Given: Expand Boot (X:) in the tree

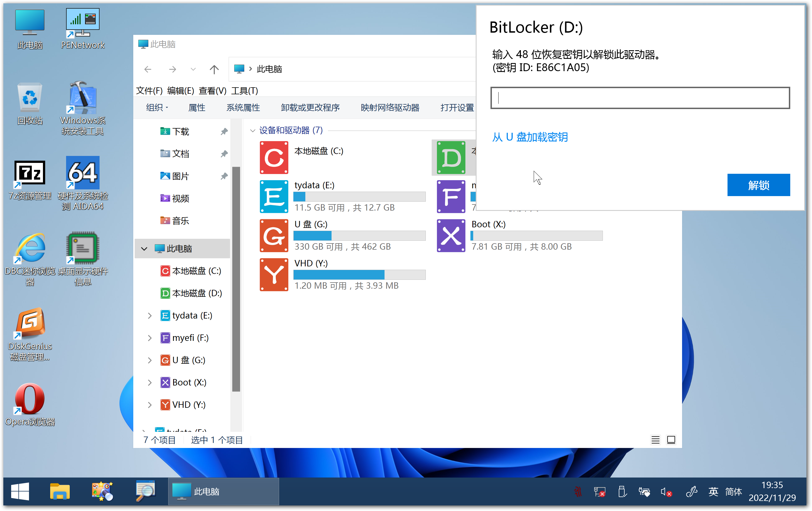Looking at the screenshot, I should 150,382.
